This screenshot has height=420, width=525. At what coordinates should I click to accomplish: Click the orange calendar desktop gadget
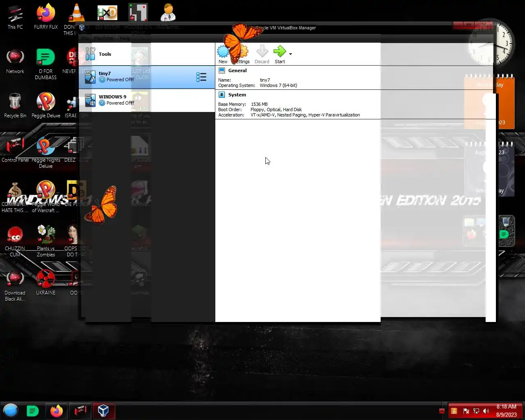(x=490, y=102)
